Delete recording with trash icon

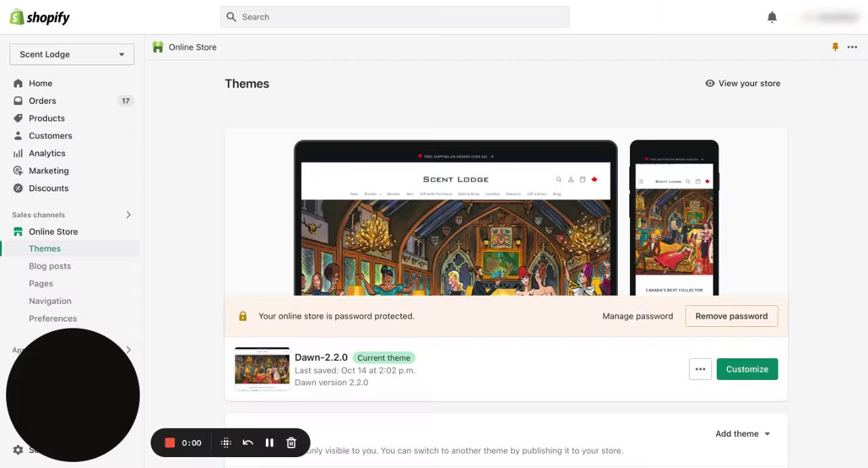291,443
